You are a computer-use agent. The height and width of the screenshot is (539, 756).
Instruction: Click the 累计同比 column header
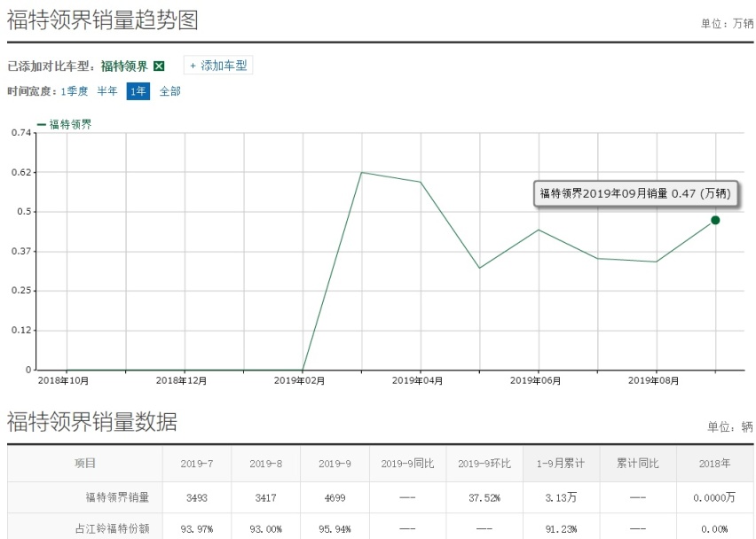(x=637, y=464)
